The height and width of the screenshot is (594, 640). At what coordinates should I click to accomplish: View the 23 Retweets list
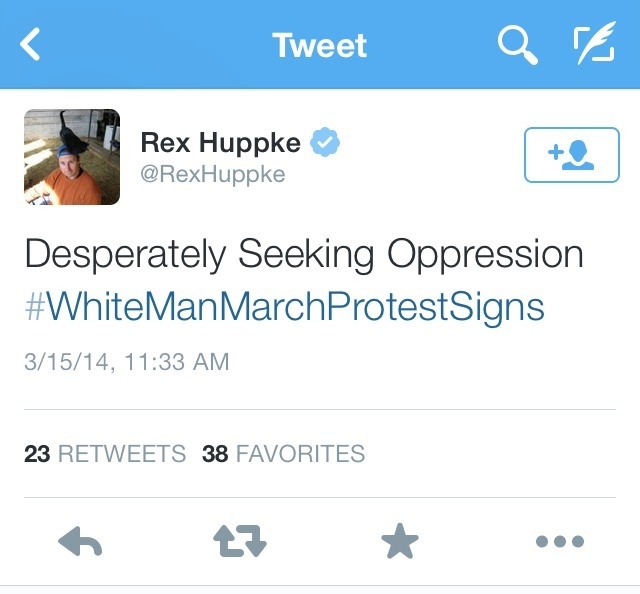pyautogui.click(x=105, y=454)
